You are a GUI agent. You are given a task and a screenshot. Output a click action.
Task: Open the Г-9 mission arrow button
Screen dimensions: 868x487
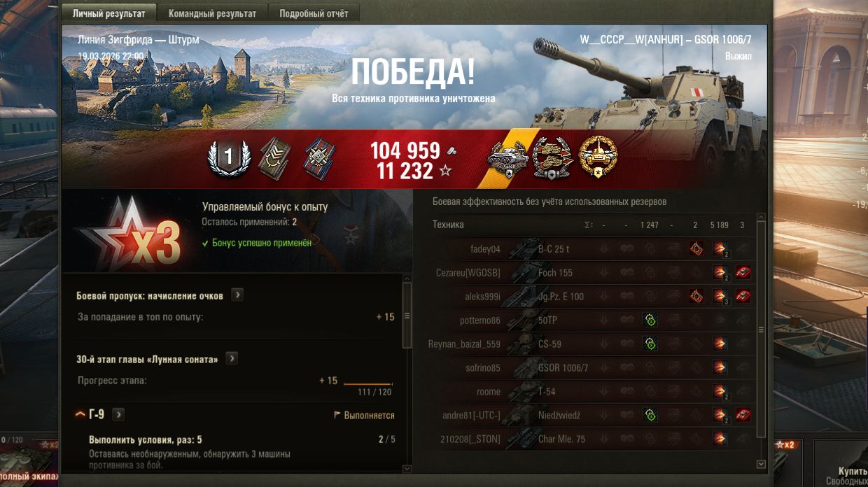(x=118, y=414)
